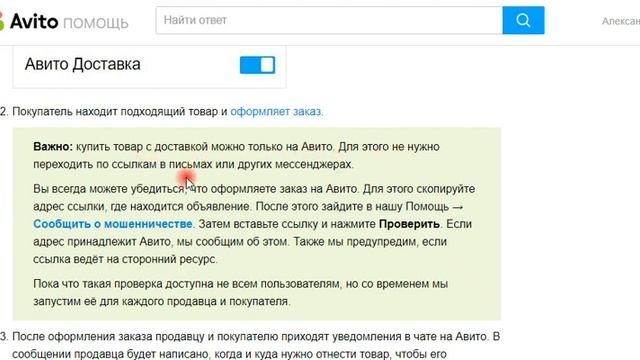
Task: Click the "Авито Доставка" label
Action: [x=82, y=64]
